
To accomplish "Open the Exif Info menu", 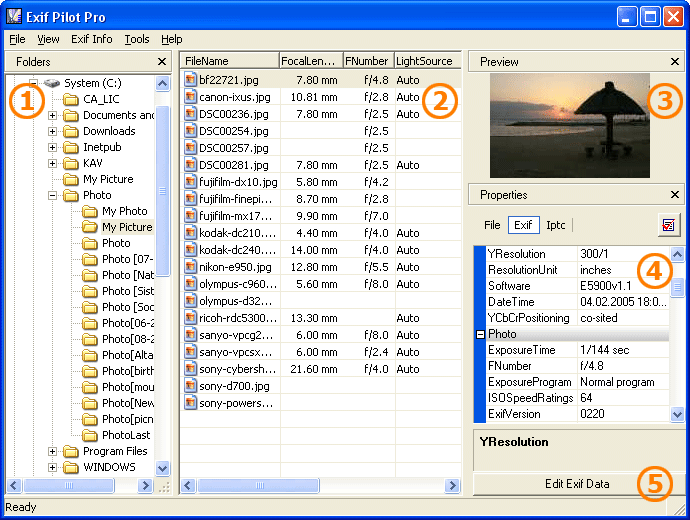I will click(x=91, y=39).
